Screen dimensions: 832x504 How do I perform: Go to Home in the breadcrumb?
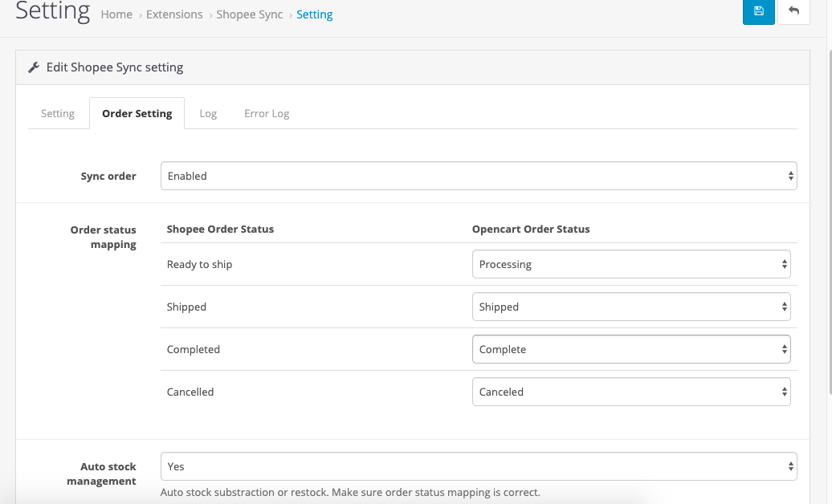point(116,14)
